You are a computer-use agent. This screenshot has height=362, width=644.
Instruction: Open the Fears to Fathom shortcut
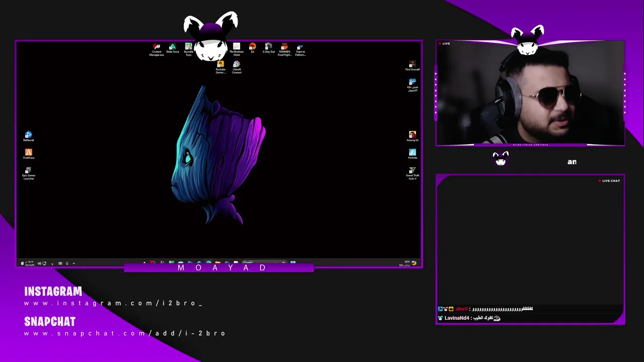click(300, 50)
